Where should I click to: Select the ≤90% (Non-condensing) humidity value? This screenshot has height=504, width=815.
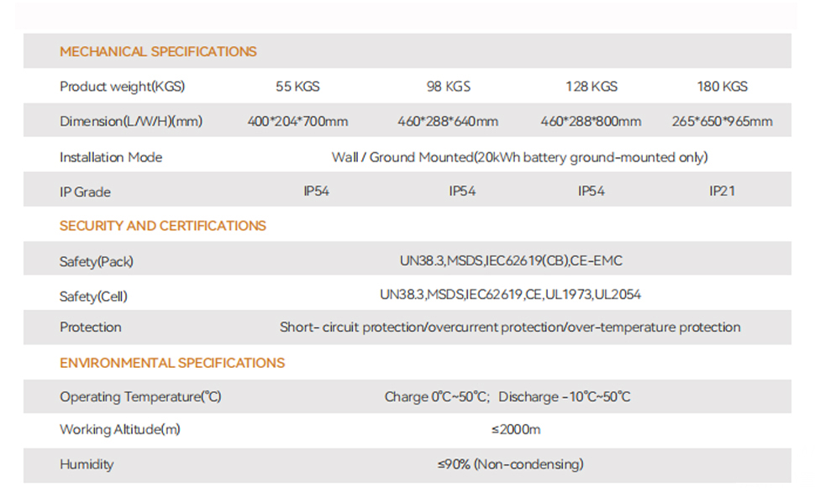pyautogui.click(x=510, y=465)
